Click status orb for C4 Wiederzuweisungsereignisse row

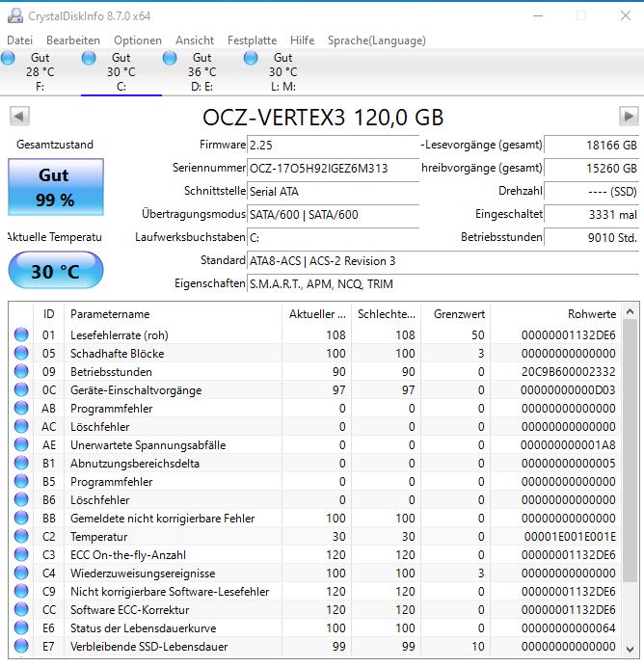(x=21, y=573)
